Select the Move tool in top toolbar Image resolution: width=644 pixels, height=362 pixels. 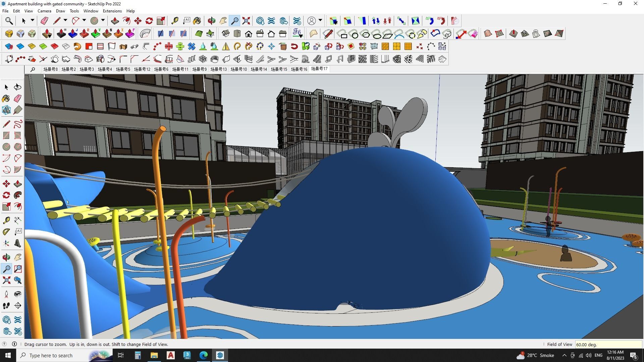click(138, 21)
